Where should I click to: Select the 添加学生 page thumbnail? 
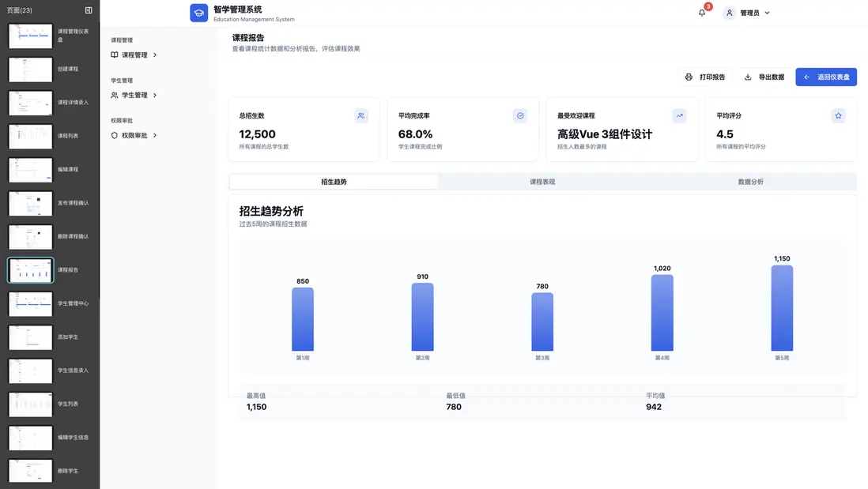(x=31, y=337)
